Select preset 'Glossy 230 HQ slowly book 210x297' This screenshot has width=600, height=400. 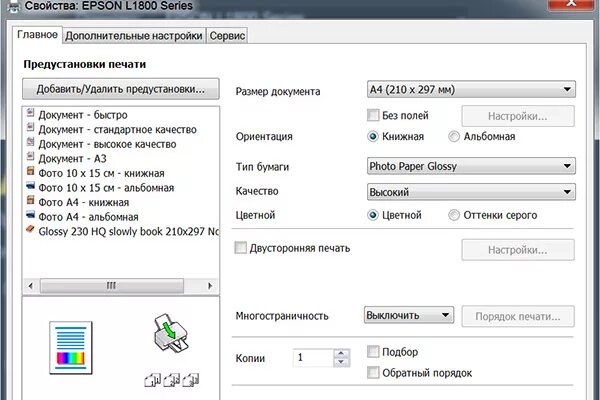point(129,231)
